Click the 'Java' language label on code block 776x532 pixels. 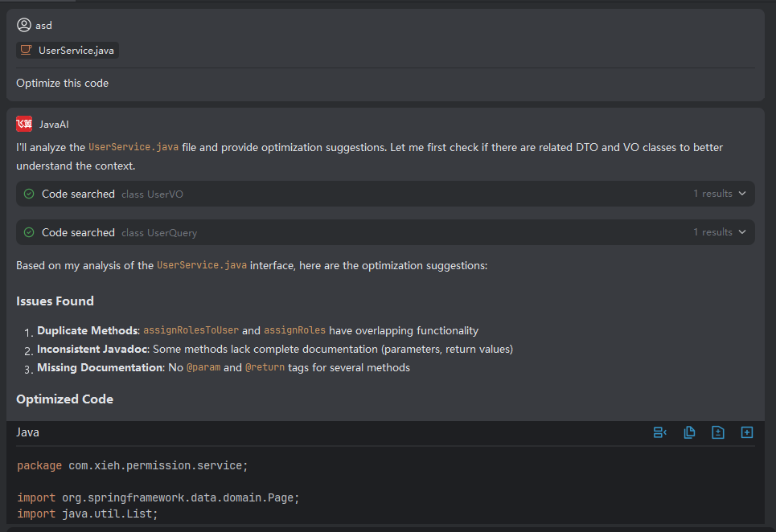pos(28,432)
